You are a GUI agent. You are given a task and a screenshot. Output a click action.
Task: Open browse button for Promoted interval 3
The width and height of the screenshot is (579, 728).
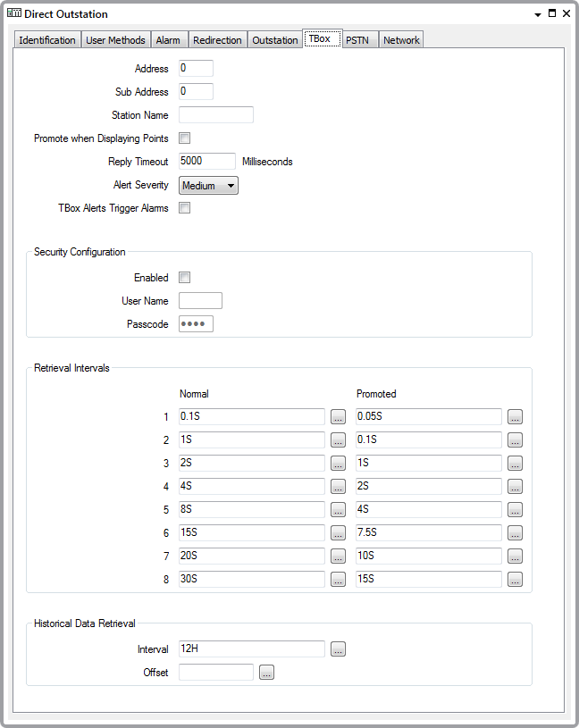[x=515, y=464]
